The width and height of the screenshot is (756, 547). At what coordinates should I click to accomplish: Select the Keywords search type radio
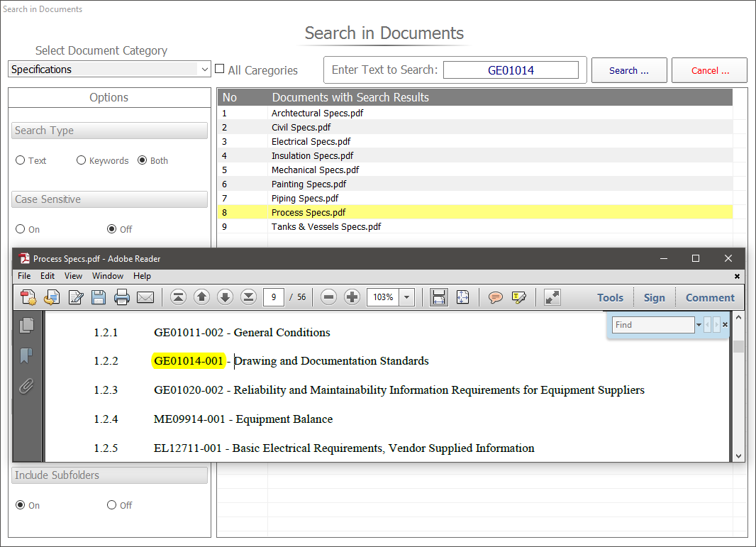pyautogui.click(x=82, y=160)
